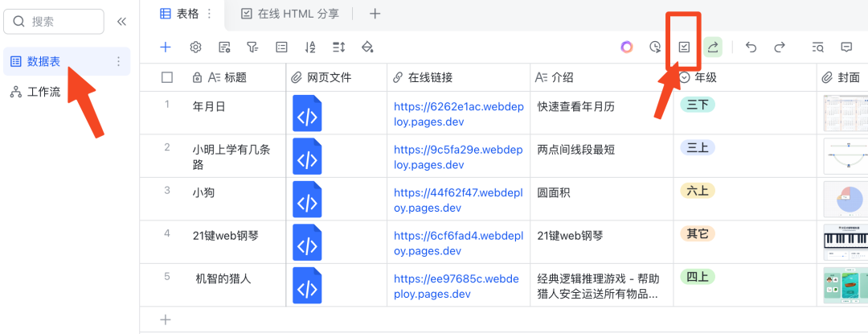Click the 在线链接 column header
The height and width of the screenshot is (334, 868).
pos(458,77)
